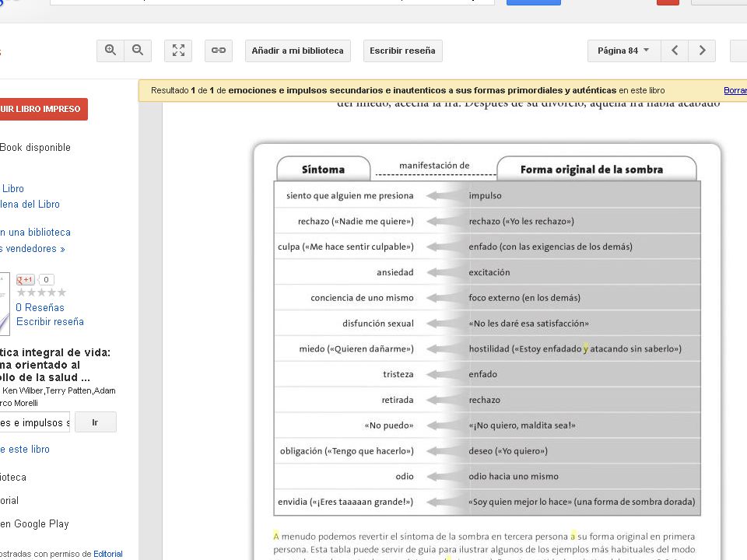Zoom in on the book page

[x=110, y=51]
